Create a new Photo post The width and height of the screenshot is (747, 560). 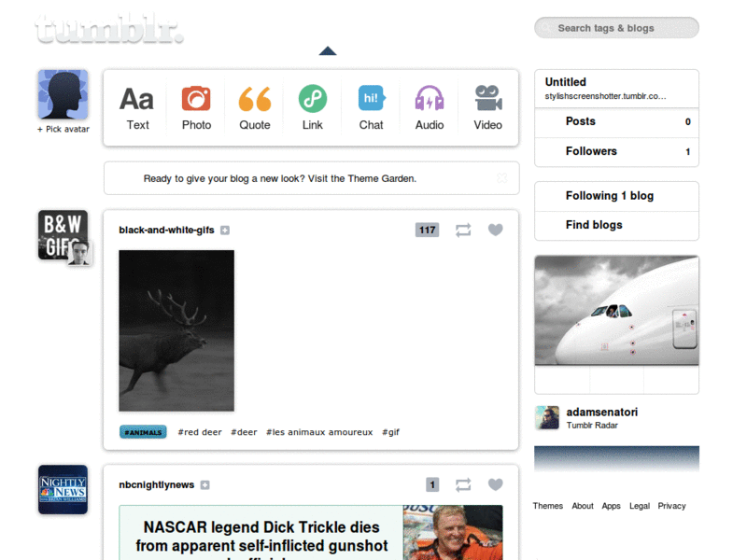(196, 107)
